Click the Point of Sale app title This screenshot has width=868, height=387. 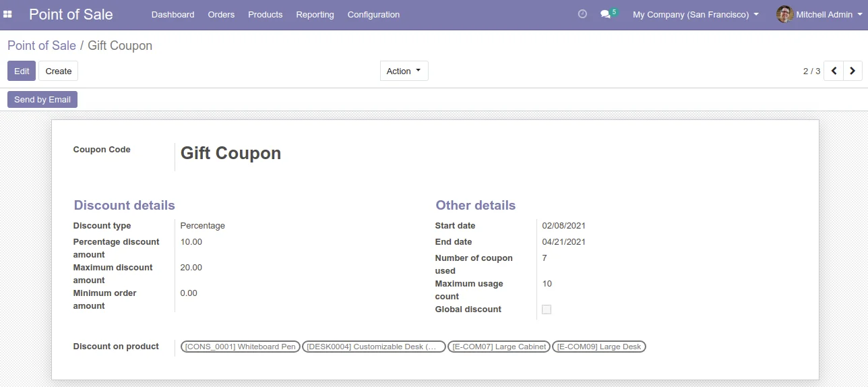[x=71, y=14]
